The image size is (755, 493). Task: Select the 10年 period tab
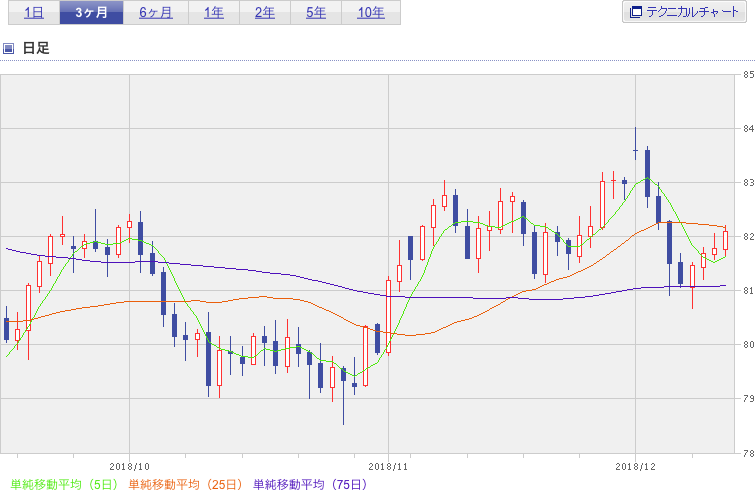[x=371, y=13]
